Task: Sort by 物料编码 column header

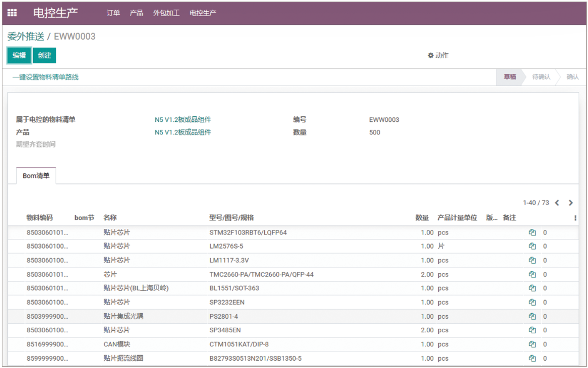Action: [39, 218]
